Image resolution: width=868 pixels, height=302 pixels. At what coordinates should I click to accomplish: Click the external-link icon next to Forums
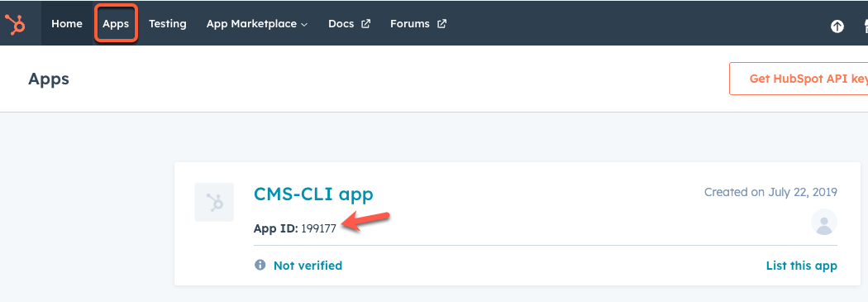click(x=441, y=24)
